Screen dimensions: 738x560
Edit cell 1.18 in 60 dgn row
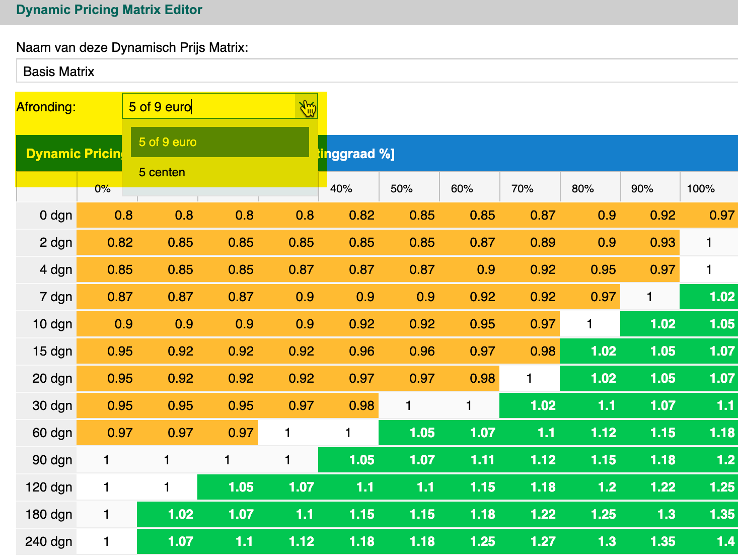709,433
